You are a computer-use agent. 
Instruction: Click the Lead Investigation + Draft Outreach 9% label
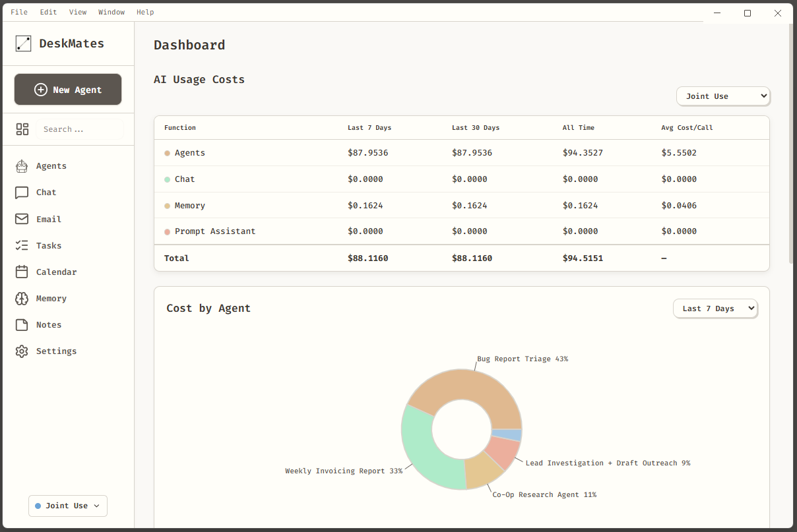[608, 463]
